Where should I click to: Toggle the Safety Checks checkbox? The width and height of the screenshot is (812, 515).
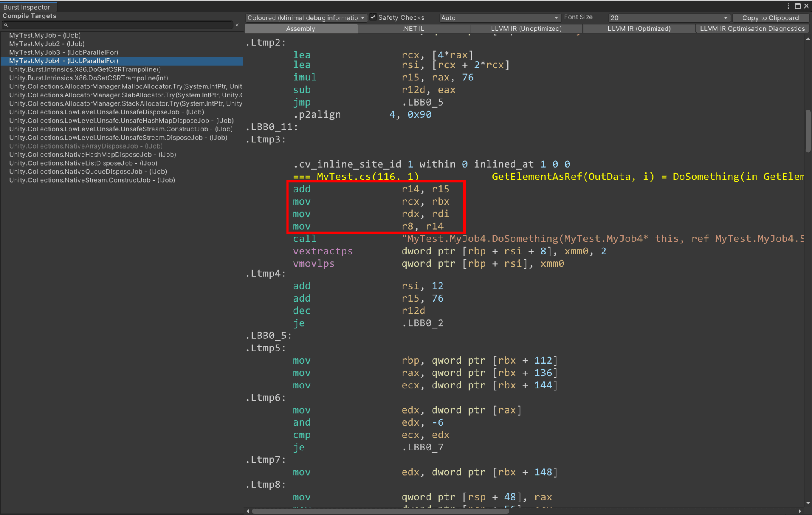pyautogui.click(x=373, y=17)
